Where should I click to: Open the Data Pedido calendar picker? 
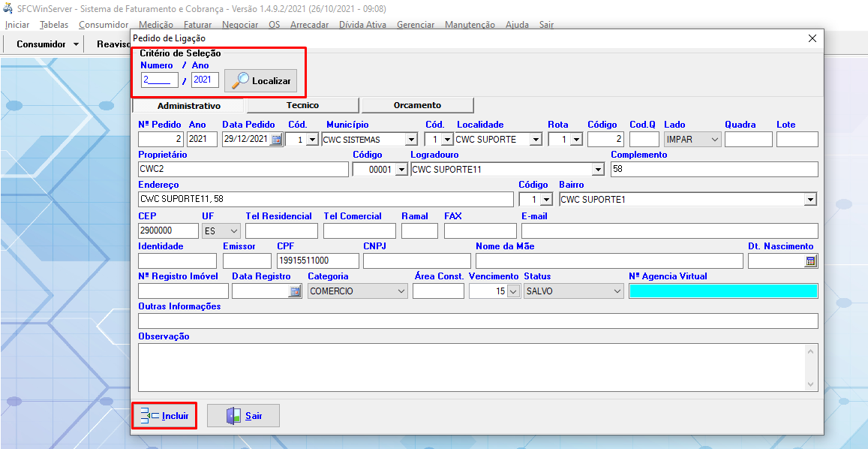point(276,140)
